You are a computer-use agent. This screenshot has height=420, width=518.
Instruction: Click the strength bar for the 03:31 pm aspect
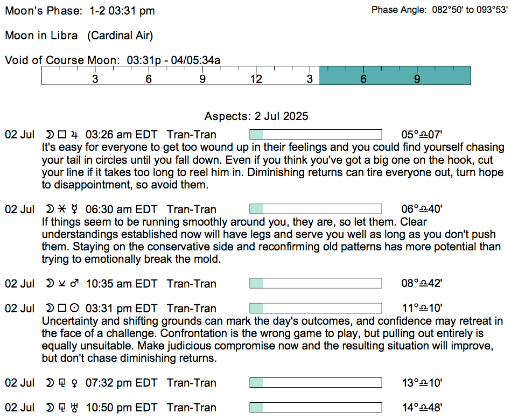(x=316, y=309)
